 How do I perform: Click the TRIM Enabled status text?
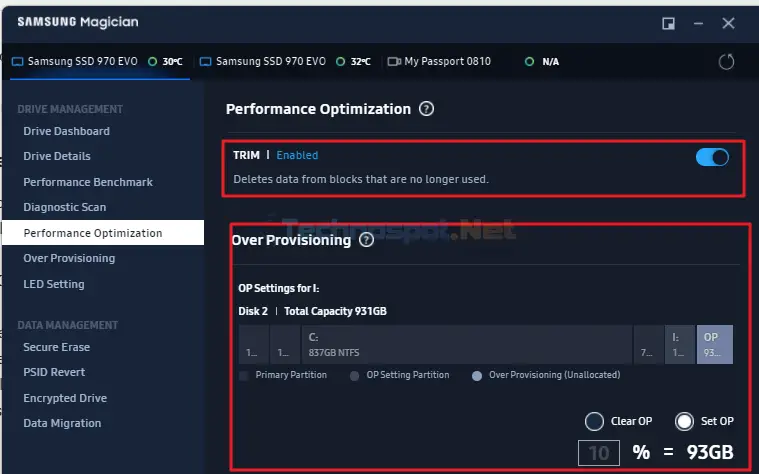(297, 155)
